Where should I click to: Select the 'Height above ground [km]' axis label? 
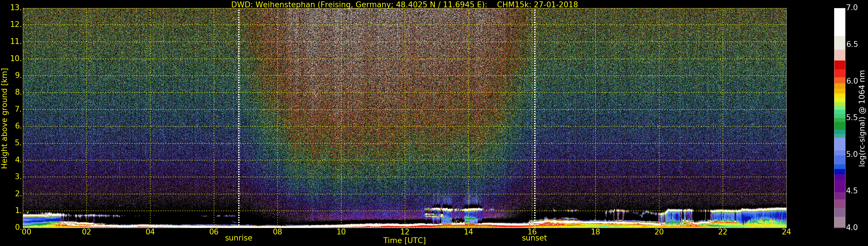pos(4,118)
